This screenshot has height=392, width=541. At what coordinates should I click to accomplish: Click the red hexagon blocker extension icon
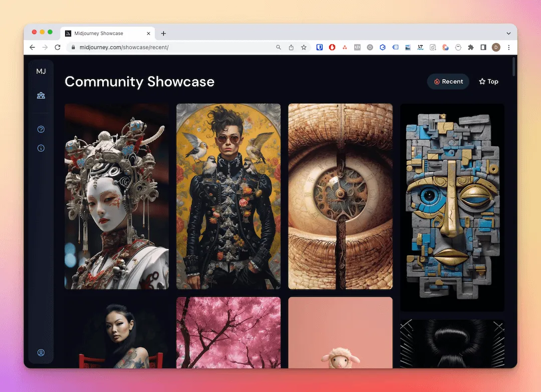332,47
